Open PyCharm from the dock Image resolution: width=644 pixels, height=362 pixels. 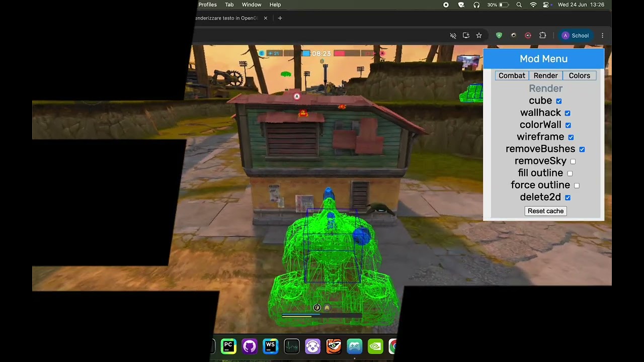coord(228,346)
